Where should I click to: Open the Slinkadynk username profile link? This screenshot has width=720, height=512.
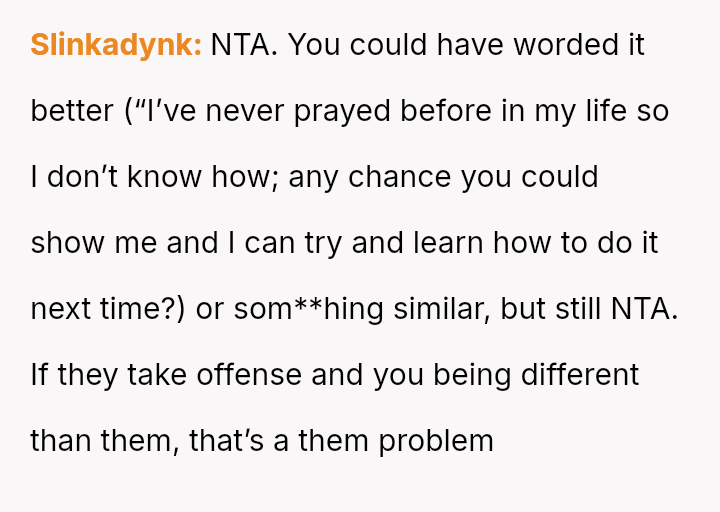pos(116,45)
